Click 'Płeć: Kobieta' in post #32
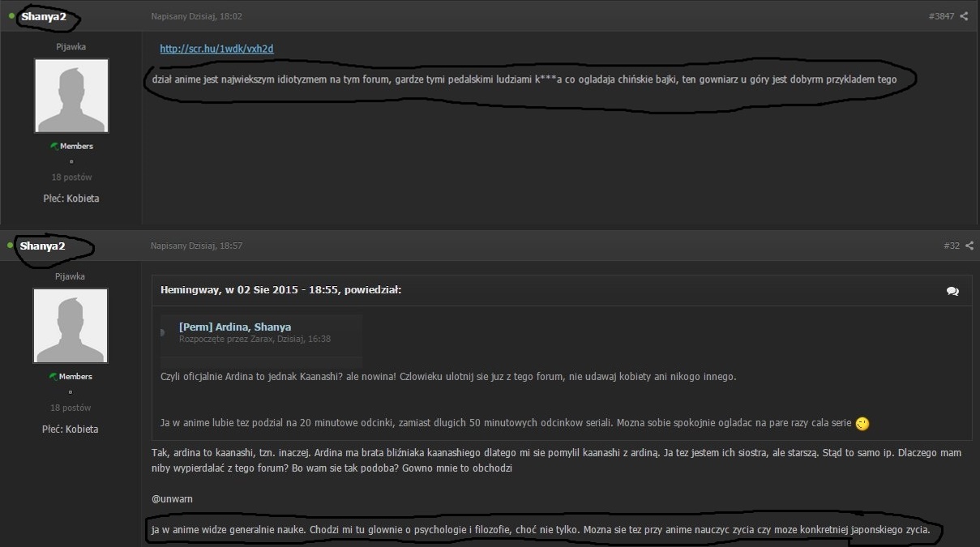This screenshot has width=980, height=547. click(71, 429)
